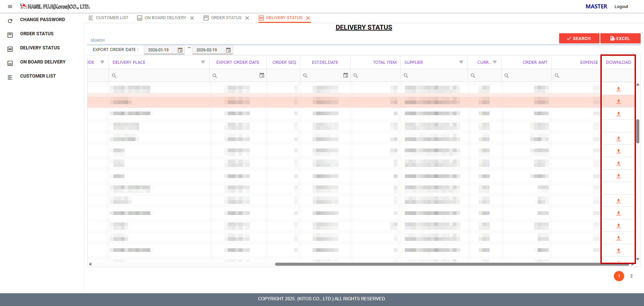Click the Logout link
The image size is (644, 306).
pos(621,7)
